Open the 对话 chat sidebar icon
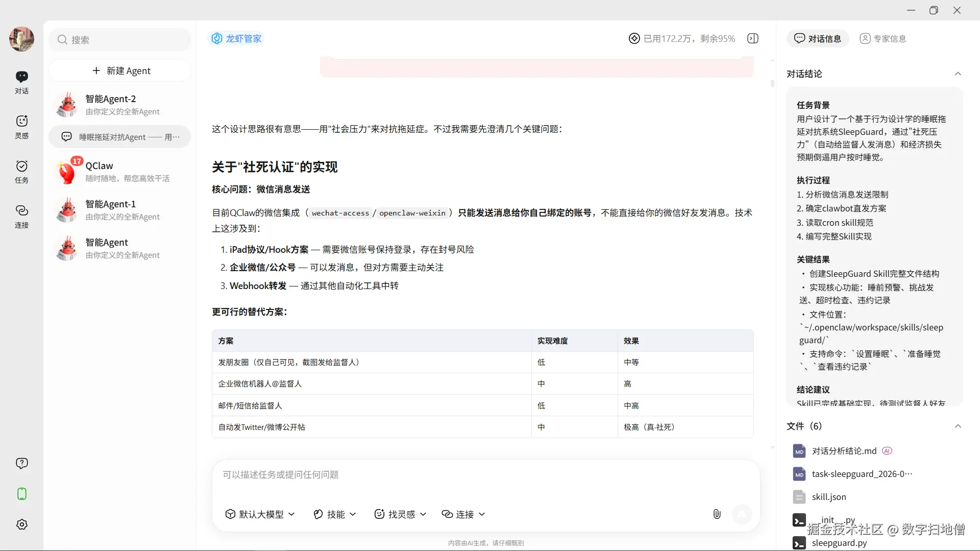 [21, 82]
